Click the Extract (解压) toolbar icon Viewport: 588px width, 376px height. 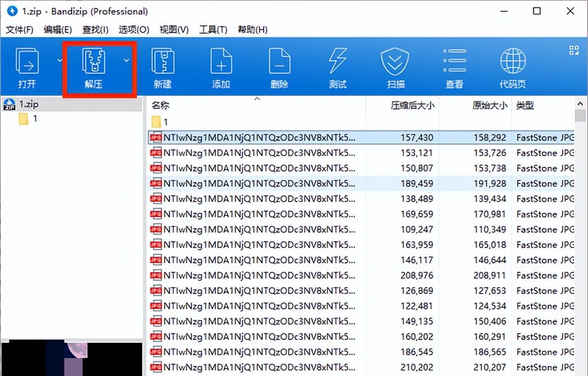93,62
